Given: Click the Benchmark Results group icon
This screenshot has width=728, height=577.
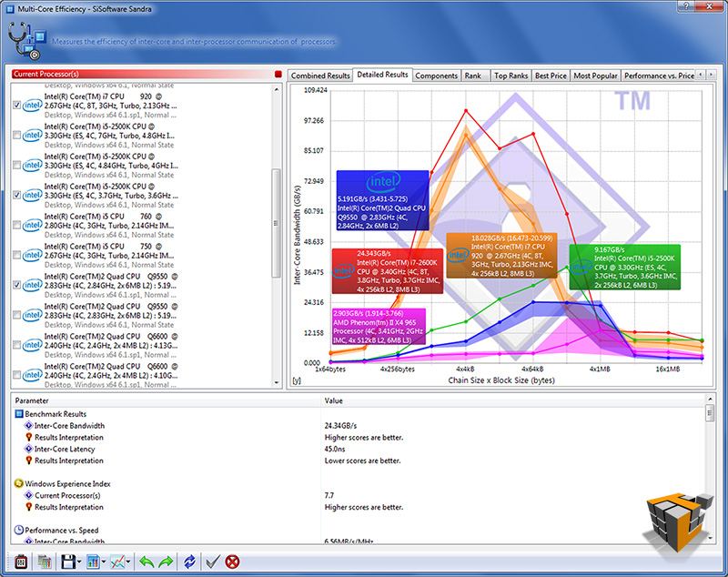Looking at the screenshot, I should coord(19,414).
